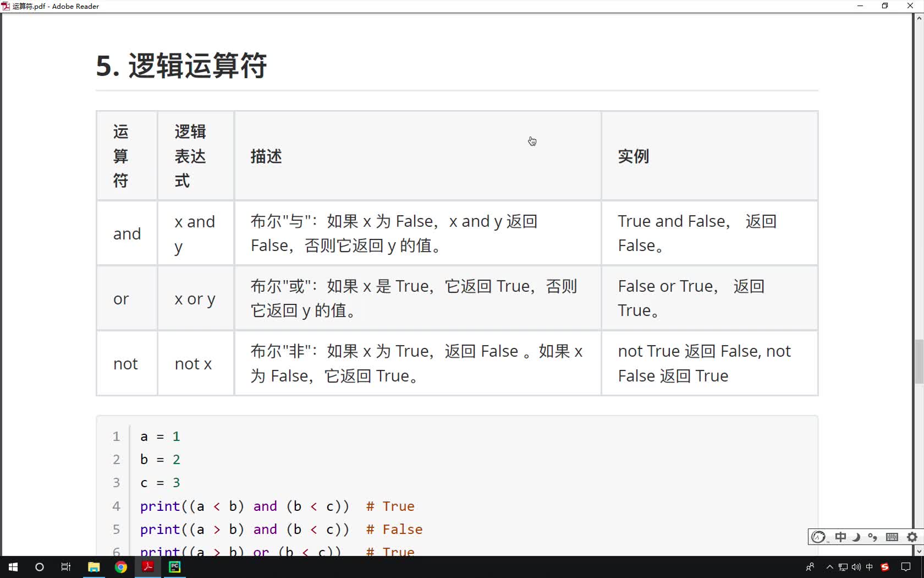The height and width of the screenshot is (578, 924).
Task: Click code line 'c = 3'
Action: (x=160, y=483)
